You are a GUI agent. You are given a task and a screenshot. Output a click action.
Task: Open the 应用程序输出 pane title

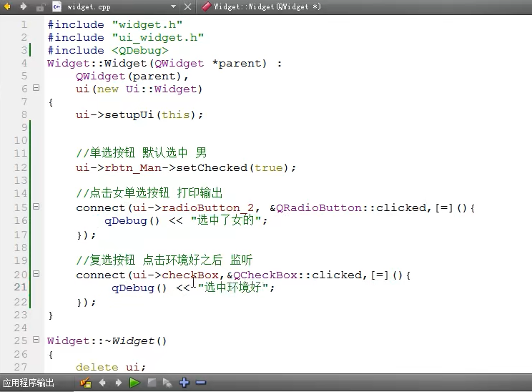click(x=29, y=383)
